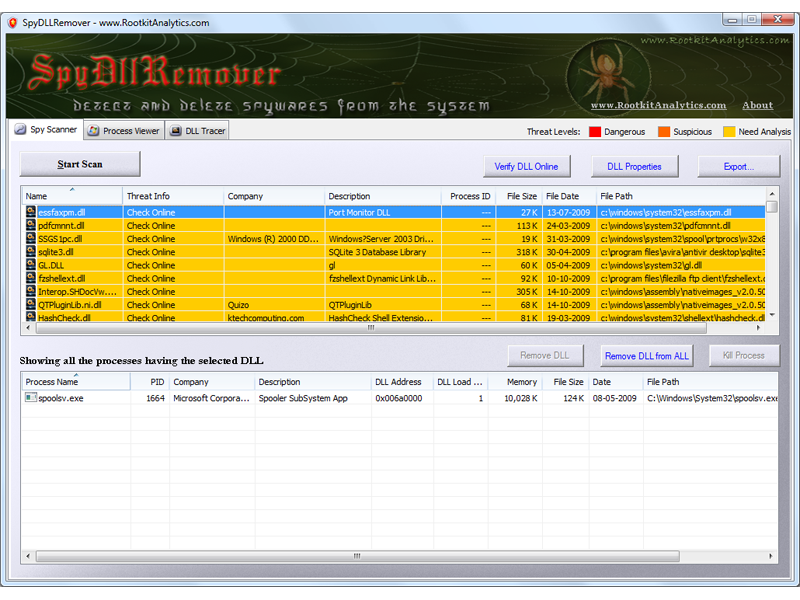
Task: Click the Interop.SHDocVw file icon
Action: (31, 292)
